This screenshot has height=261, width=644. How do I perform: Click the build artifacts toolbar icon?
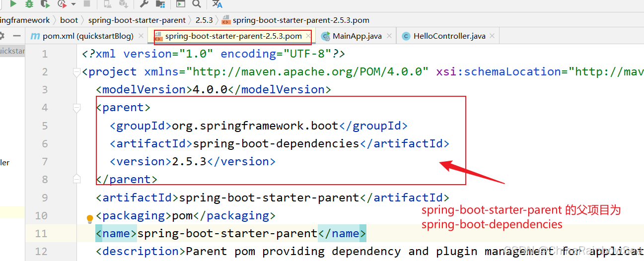pyautogui.click(x=123, y=3)
